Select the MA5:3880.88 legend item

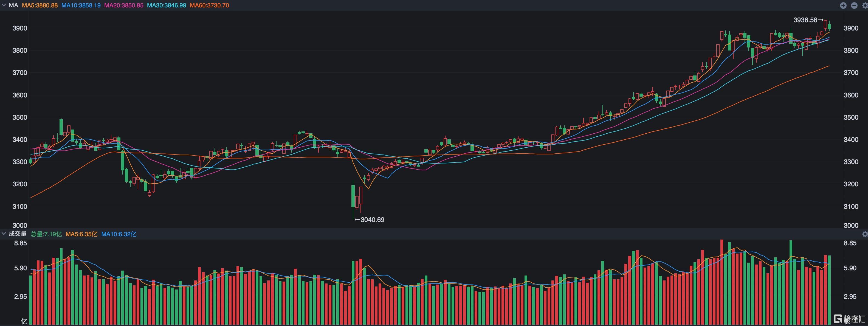tap(40, 5)
